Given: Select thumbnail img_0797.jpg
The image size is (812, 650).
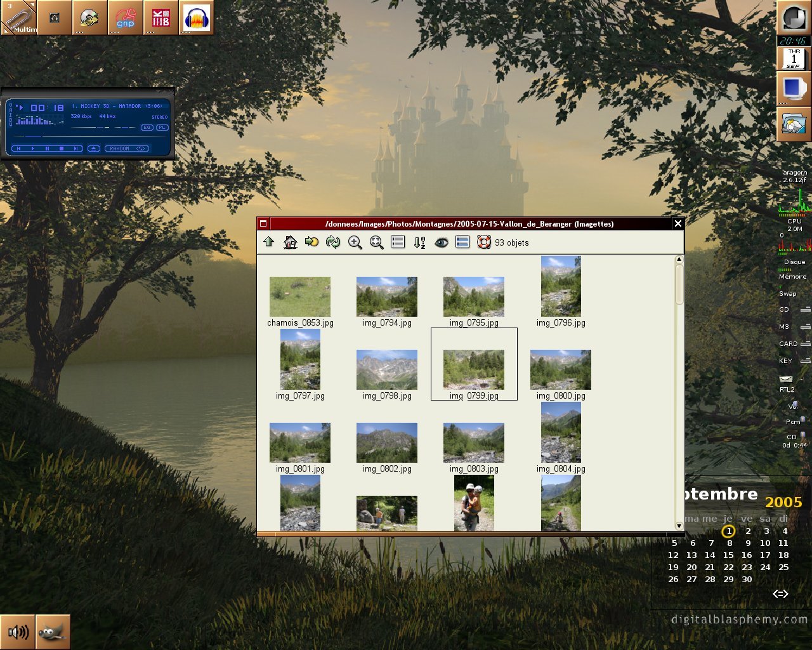Looking at the screenshot, I should pos(300,359).
